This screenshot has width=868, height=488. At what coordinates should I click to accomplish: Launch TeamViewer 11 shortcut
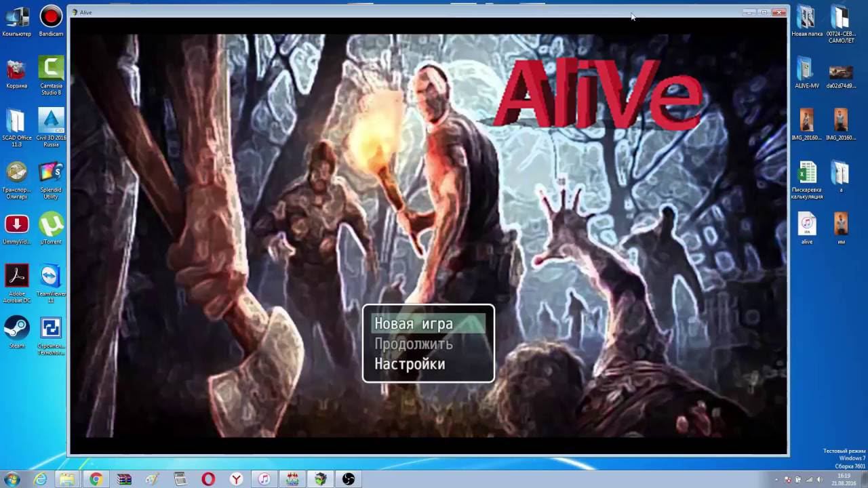pos(51,284)
